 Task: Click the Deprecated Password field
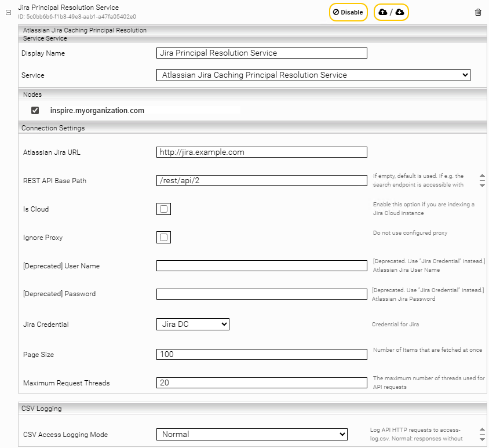tap(262, 294)
